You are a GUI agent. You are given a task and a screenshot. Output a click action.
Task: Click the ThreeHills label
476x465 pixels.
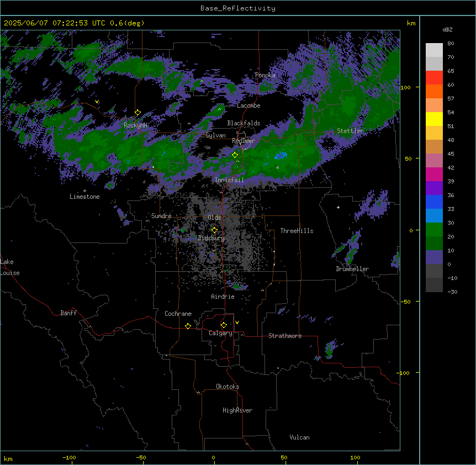[297, 231]
